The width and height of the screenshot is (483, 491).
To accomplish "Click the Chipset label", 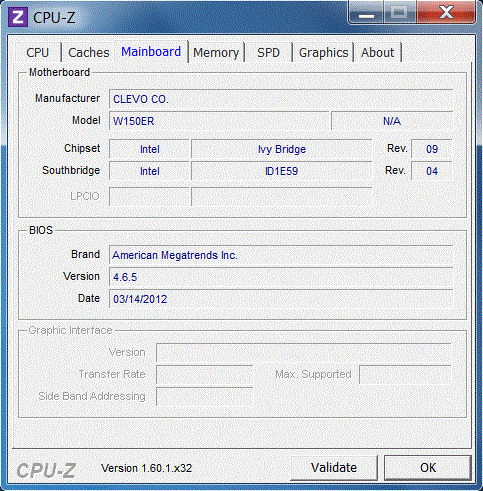I will pos(82,148).
